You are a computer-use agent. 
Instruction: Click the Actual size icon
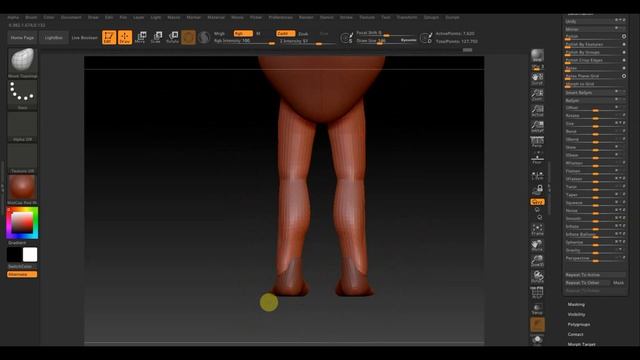click(x=537, y=111)
